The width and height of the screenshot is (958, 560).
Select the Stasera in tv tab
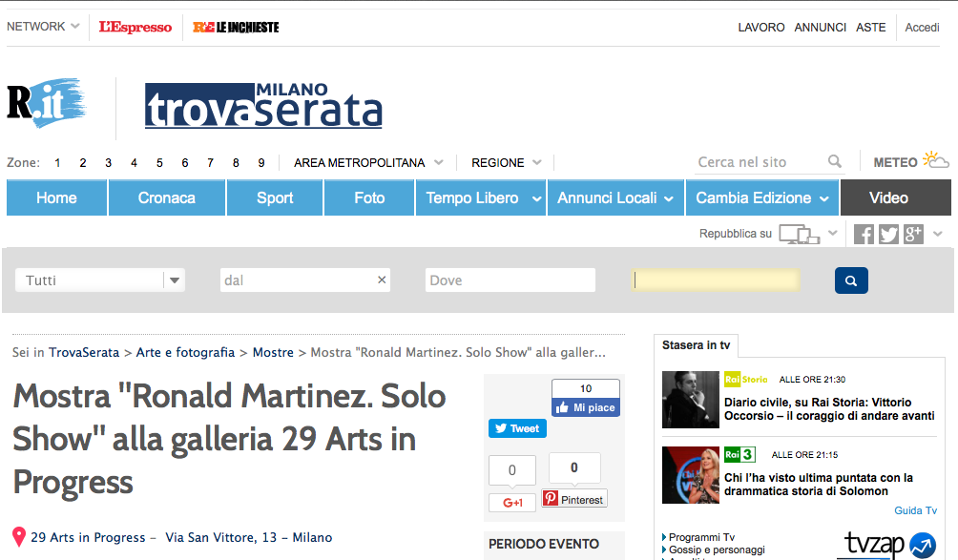[696, 345]
